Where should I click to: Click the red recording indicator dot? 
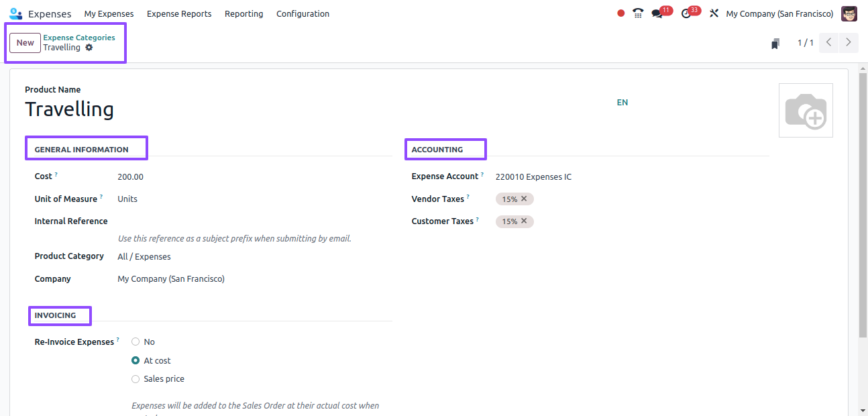(x=621, y=13)
